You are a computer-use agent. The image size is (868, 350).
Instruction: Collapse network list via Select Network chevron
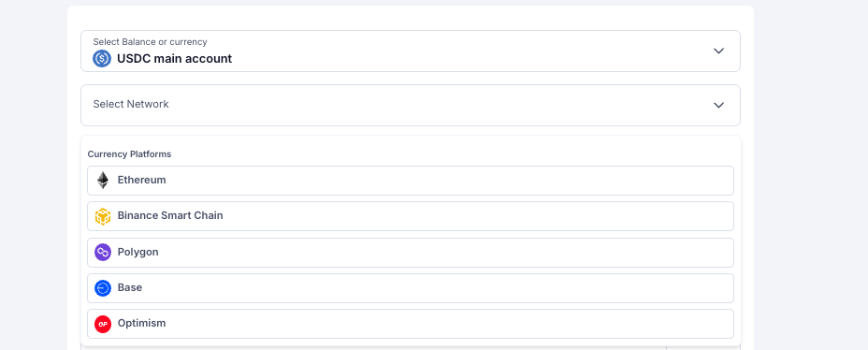pyautogui.click(x=718, y=105)
